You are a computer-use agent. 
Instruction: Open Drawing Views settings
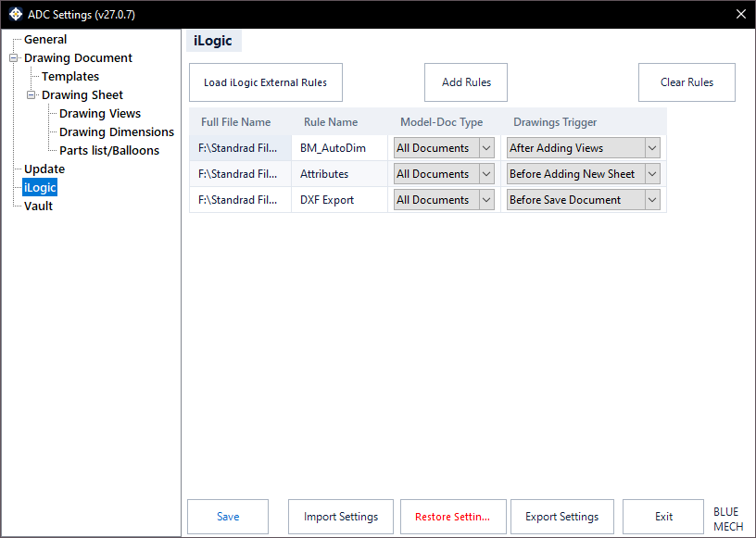(x=100, y=113)
